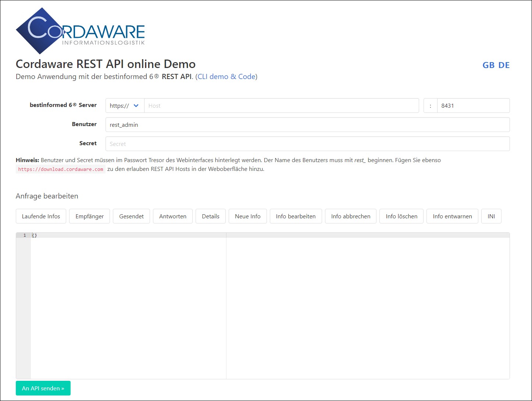Send request with An API senden button
The width and height of the screenshot is (532, 401).
tap(43, 388)
